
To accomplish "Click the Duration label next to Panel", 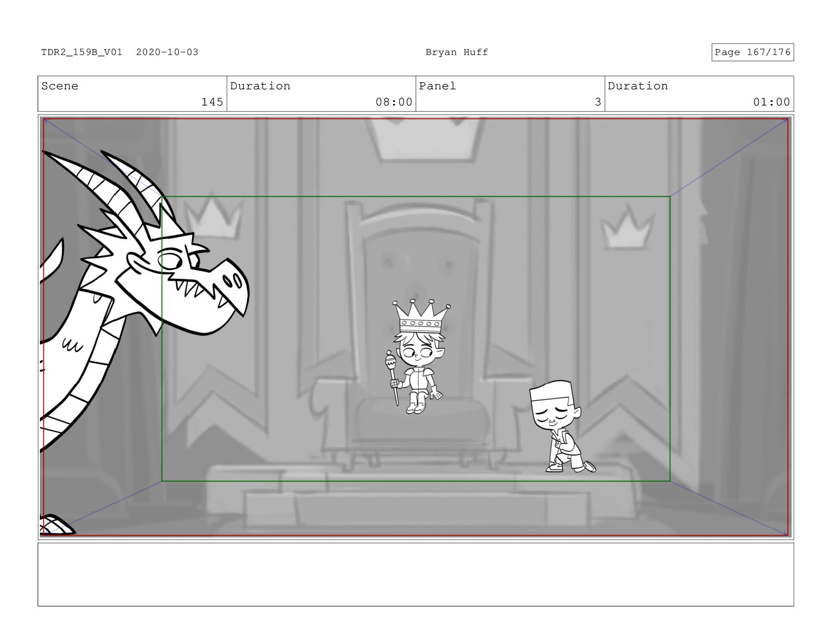I will coord(638,86).
